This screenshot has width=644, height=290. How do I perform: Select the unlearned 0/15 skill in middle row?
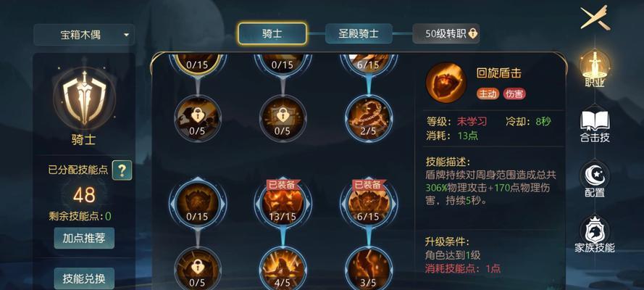coord(197,202)
